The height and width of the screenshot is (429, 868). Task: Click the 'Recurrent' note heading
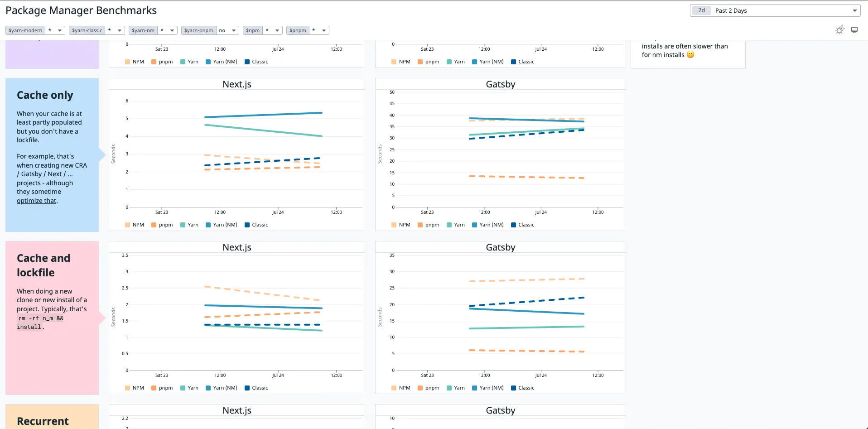point(43,421)
